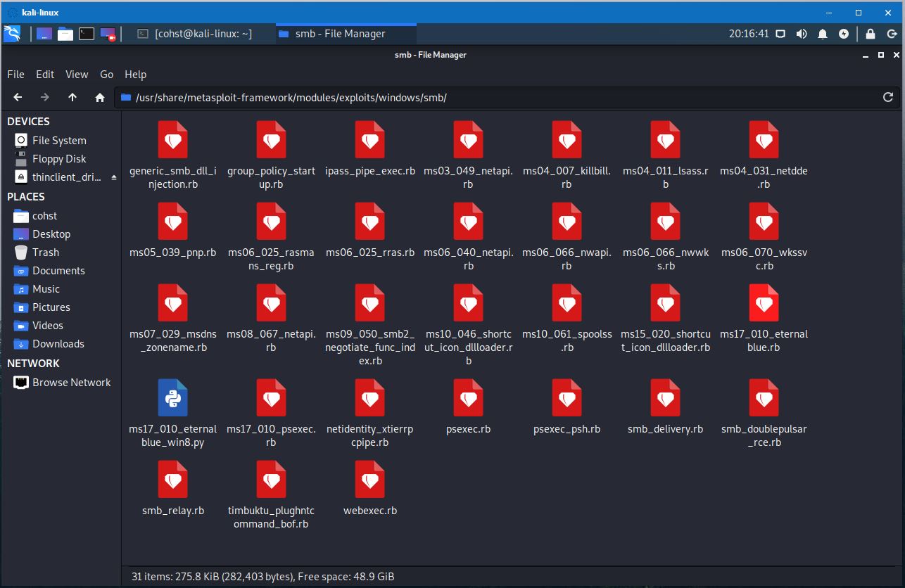Click the webexec.rb file icon

tap(369, 479)
